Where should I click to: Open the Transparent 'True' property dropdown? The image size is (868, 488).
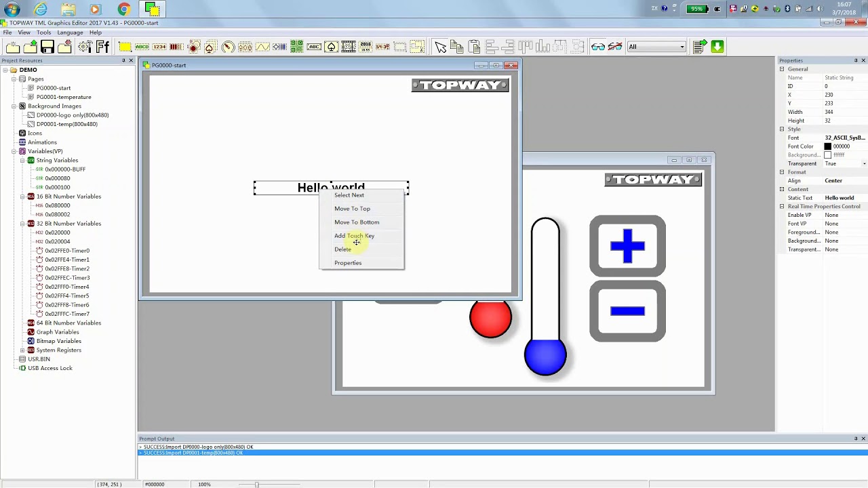click(864, 164)
